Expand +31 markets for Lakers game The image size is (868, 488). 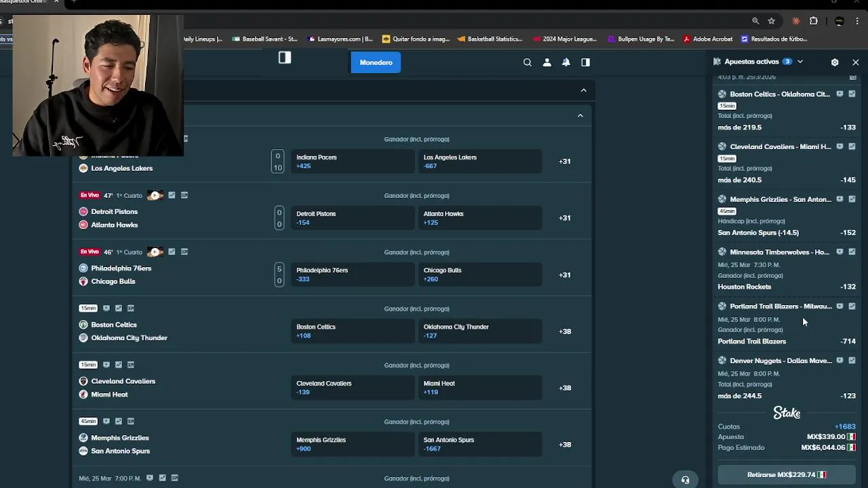[x=565, y=161]
